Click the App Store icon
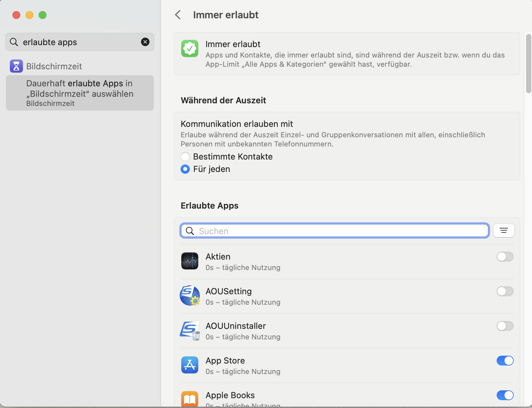Viewport: 532px width, 408px height. pyautogui.click(x=190, y=365)
